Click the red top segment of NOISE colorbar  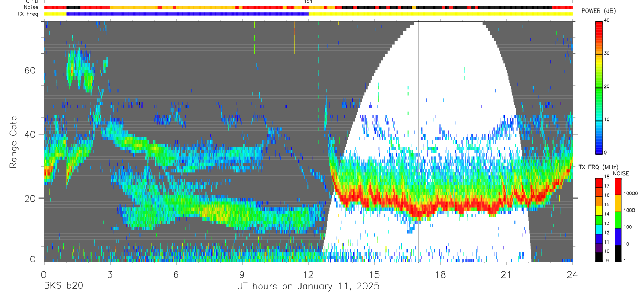click(618, 186)
